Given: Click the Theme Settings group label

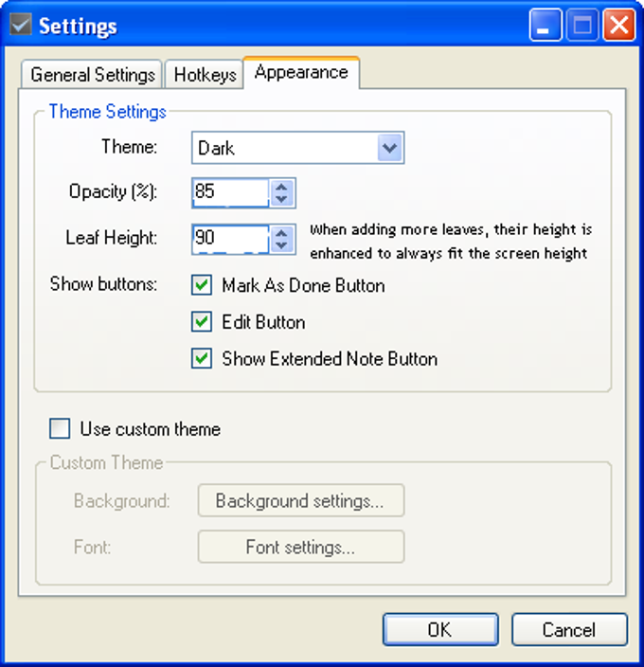Looking at the screenshot, I should pos(108,112).
